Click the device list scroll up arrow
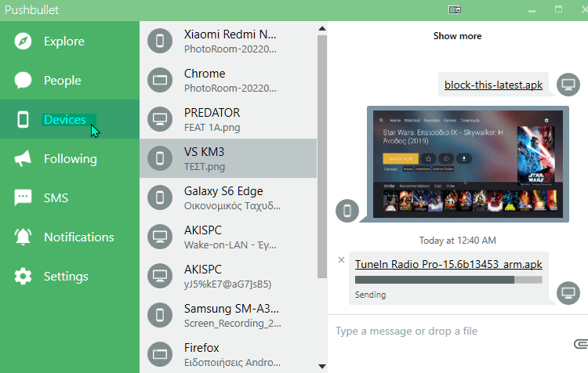This screenshot has height=373, width=588. [x=322, y=28]
